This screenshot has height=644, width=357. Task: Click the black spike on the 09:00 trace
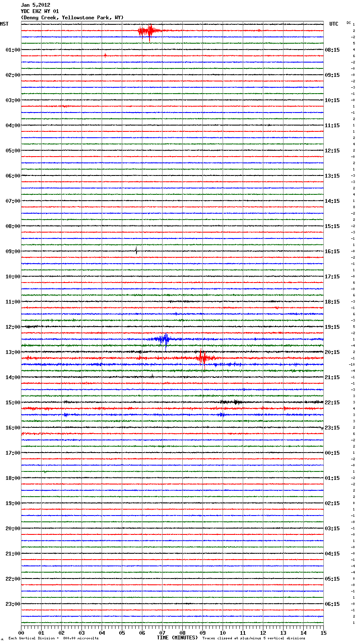pyautogui.click(x=136, y=251)
